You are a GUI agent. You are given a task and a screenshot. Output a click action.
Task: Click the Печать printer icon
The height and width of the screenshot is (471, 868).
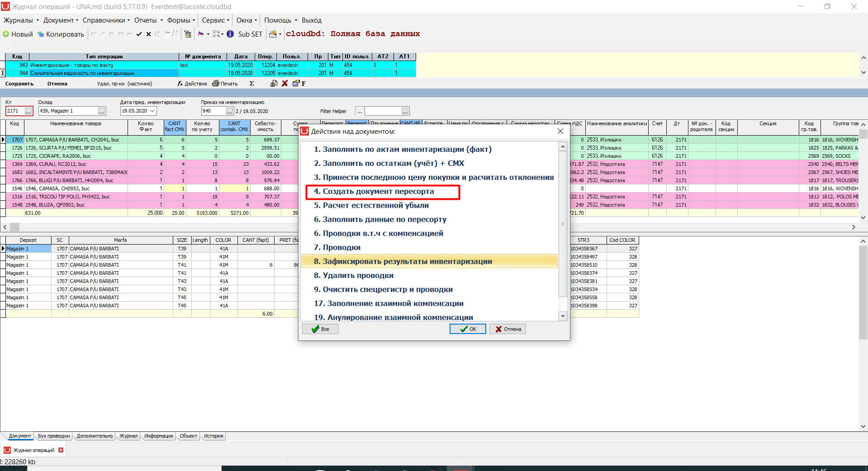(216, 84)
